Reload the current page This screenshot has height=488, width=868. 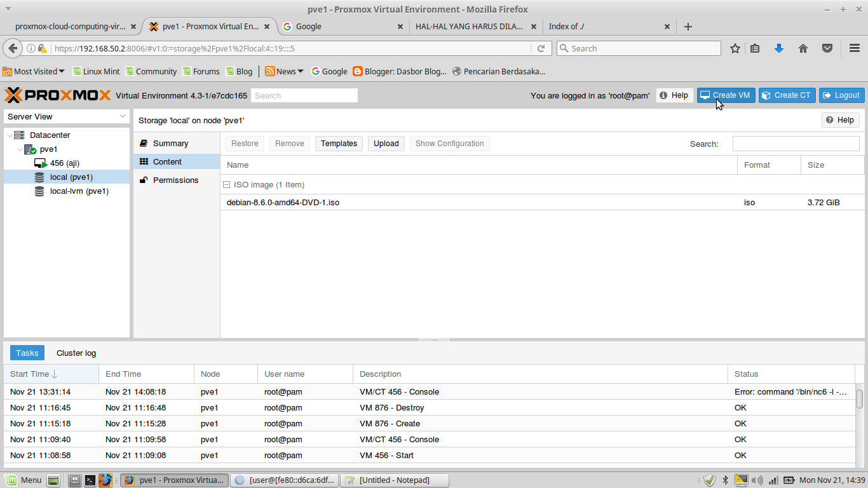[x=541, y=48]
